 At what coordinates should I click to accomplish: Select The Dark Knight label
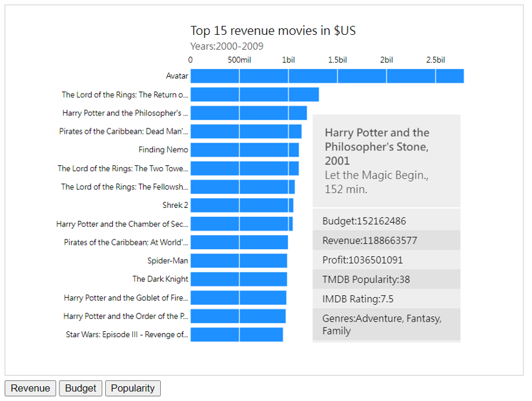click(x=160, y=279)
